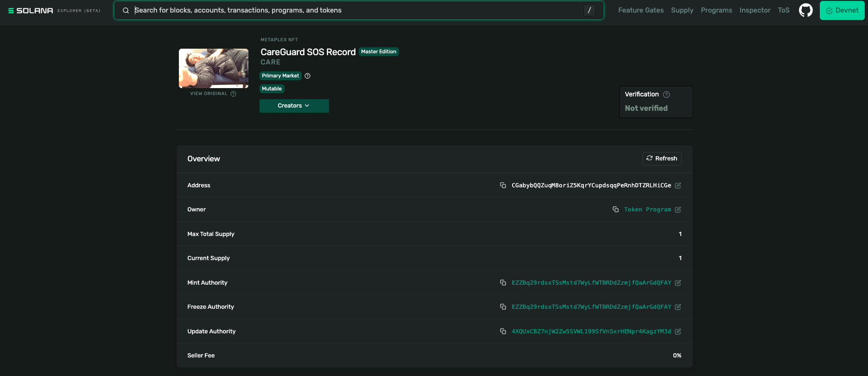Select the CGabybQQZuqM8… address text

[591, 185]
